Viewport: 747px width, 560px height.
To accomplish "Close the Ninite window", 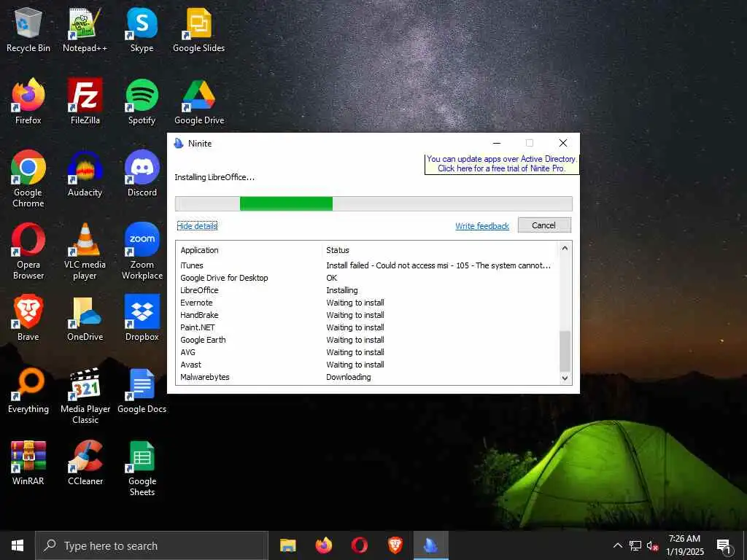I will 563,143.
